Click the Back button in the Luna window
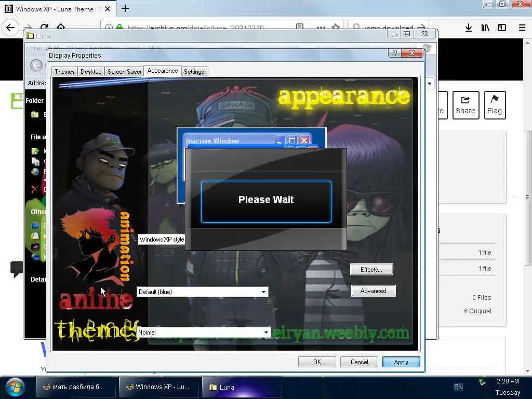 (x=36, y=65)
